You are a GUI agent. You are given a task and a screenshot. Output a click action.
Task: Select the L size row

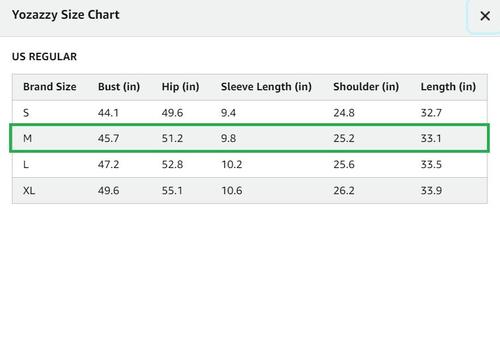click(x=250, y=164)
